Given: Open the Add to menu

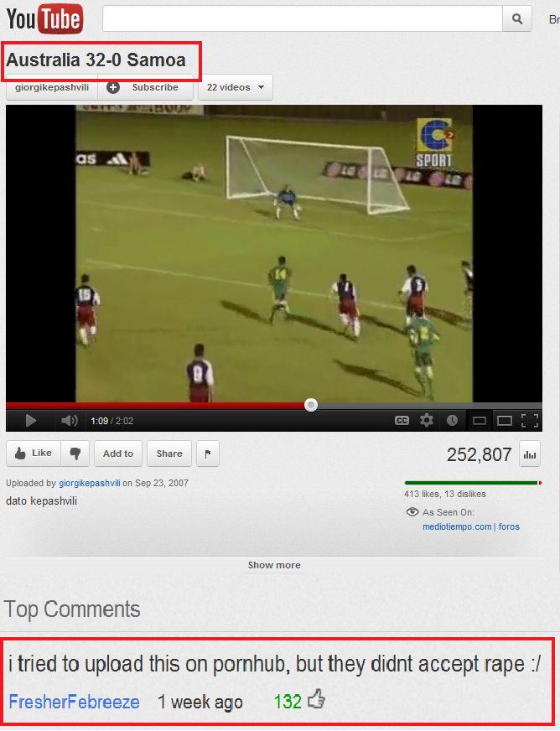Looking at the screenshot, I should [118, 454].
